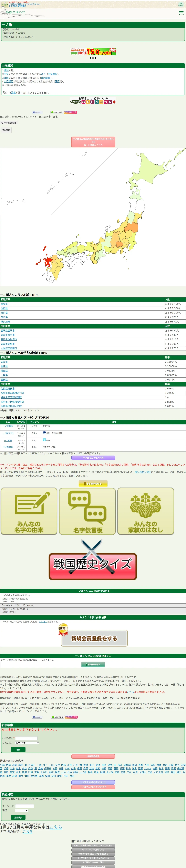Screen dimensions: 186x868
Task: Open 一ノ瀬 俊也's profile link
Action: (x=8, y=426)
